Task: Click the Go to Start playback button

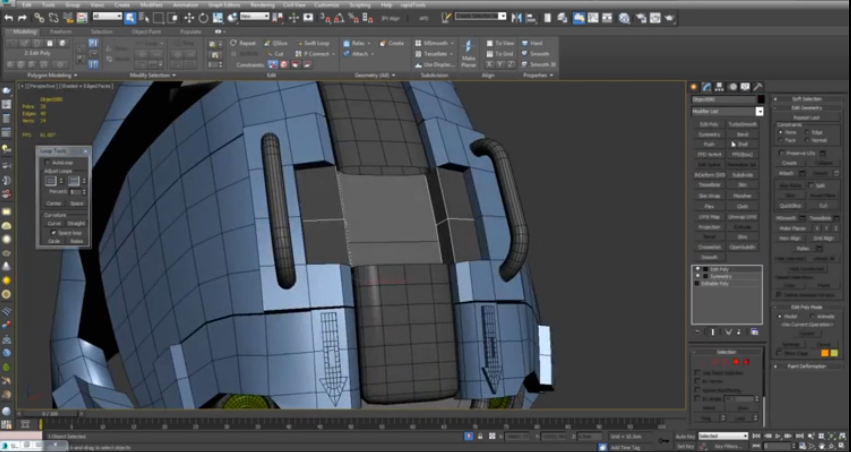Action: point(757,436)
